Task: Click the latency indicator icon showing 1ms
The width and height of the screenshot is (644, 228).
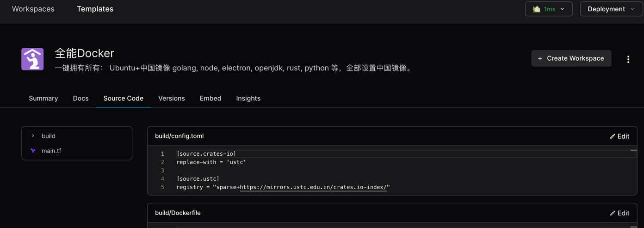Action: click(537, 9)
